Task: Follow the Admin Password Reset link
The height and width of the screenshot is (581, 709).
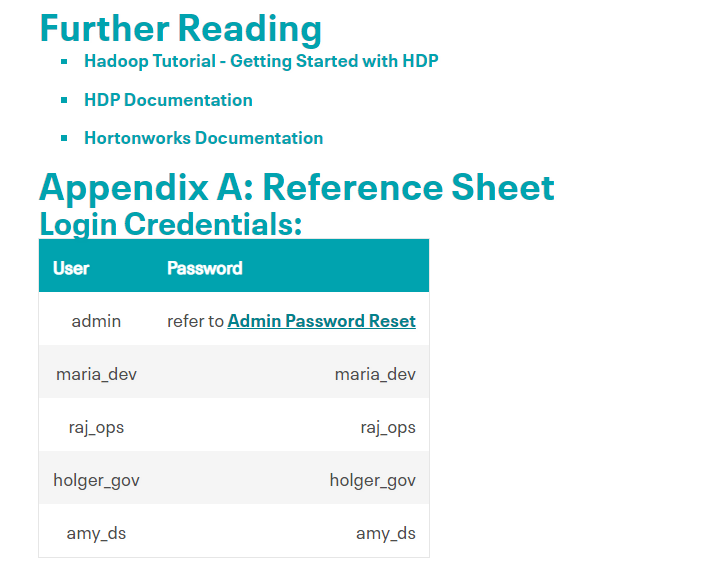Action: click(x=321, y=321)
